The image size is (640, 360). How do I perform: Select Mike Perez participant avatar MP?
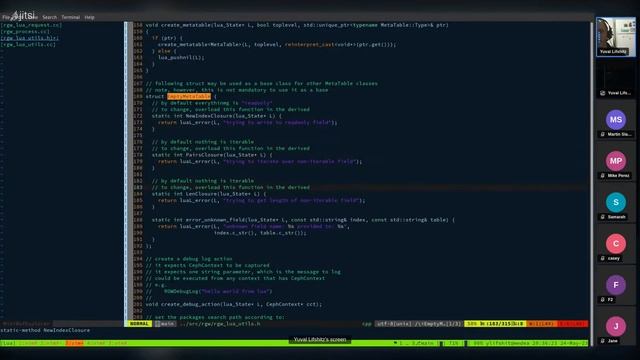(x=616, y=161)
